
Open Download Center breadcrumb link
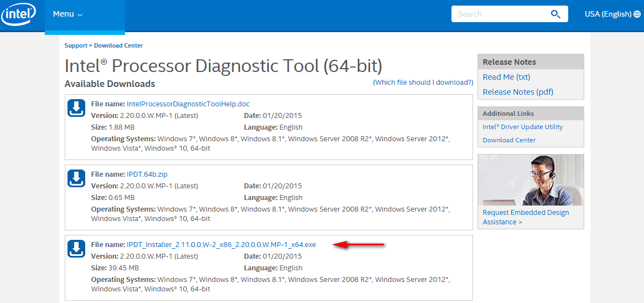[118, 45]
